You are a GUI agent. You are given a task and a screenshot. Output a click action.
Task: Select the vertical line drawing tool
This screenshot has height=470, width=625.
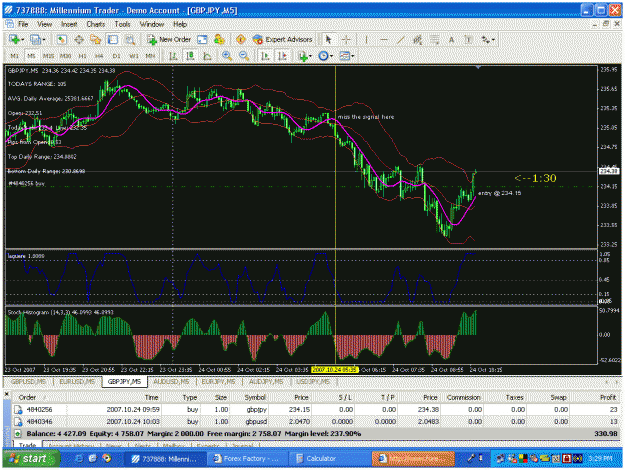point(366,39)
